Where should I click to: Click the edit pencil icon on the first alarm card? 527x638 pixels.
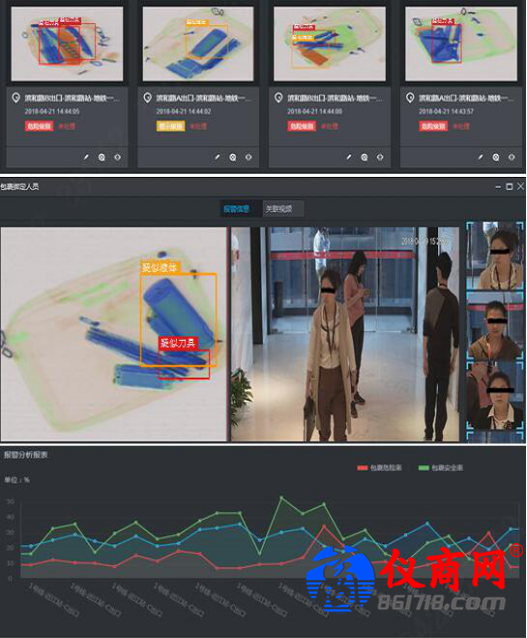point(86,157)
